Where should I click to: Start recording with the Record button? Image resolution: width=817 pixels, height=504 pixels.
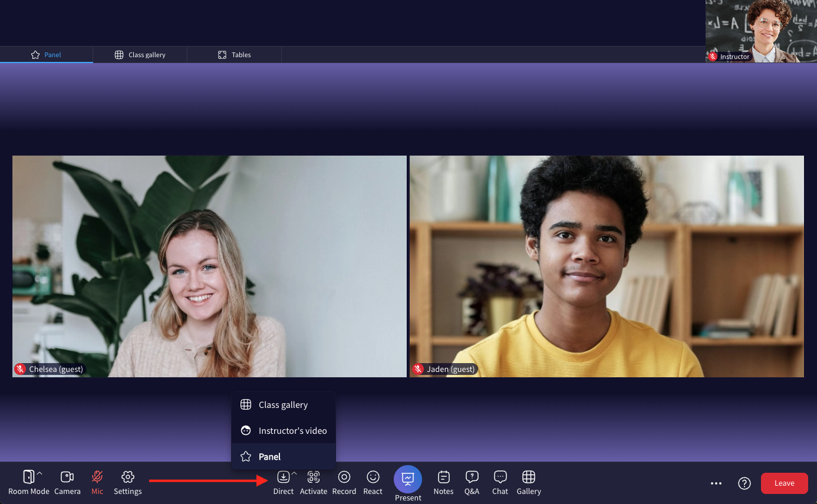[344, 482]
